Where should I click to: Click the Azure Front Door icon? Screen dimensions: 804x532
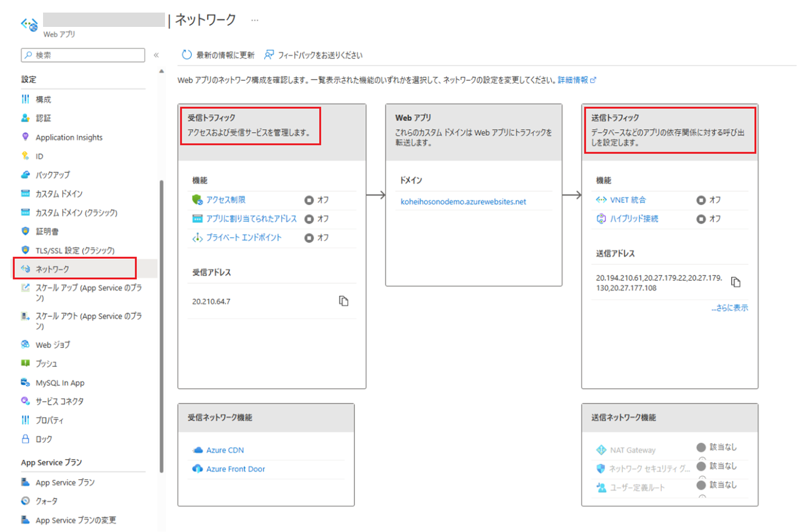[x=197, y=469]
